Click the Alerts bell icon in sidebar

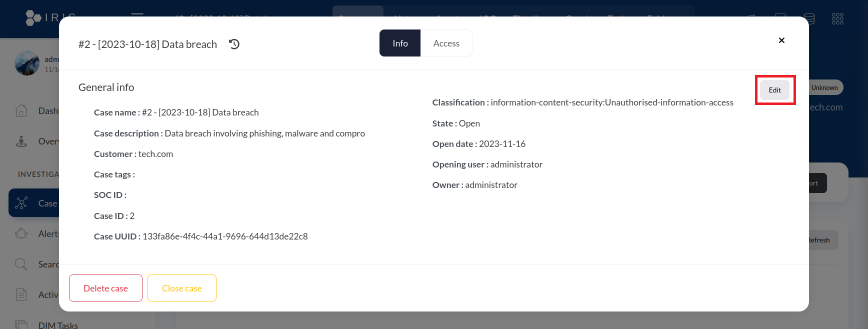pyautogui.click(x=21, y=233)
